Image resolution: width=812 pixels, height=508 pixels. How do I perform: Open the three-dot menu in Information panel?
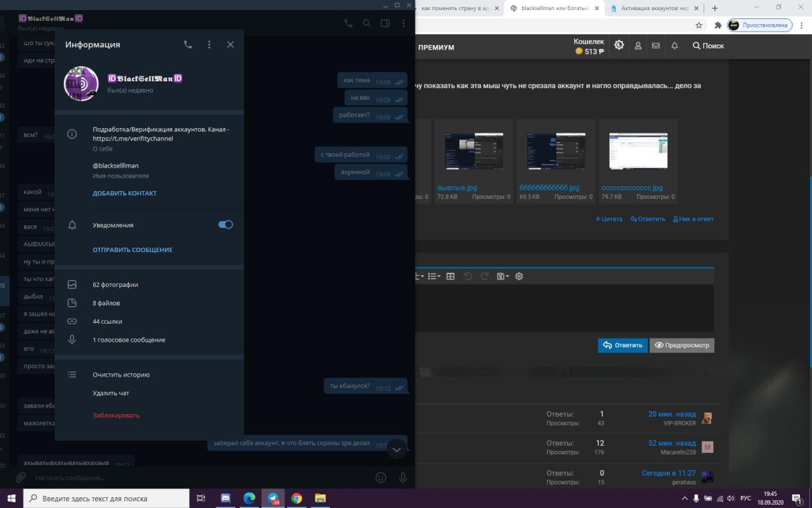209,44
